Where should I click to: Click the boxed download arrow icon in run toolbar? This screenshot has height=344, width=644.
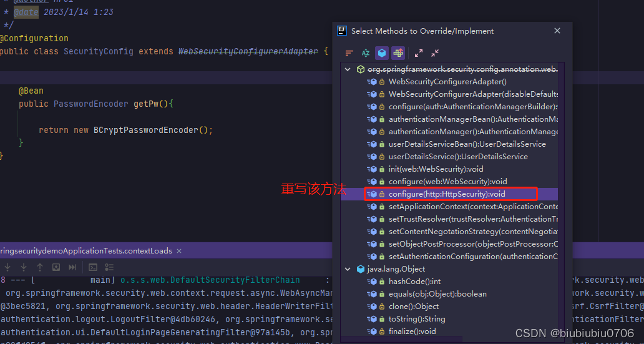(56, 267)
